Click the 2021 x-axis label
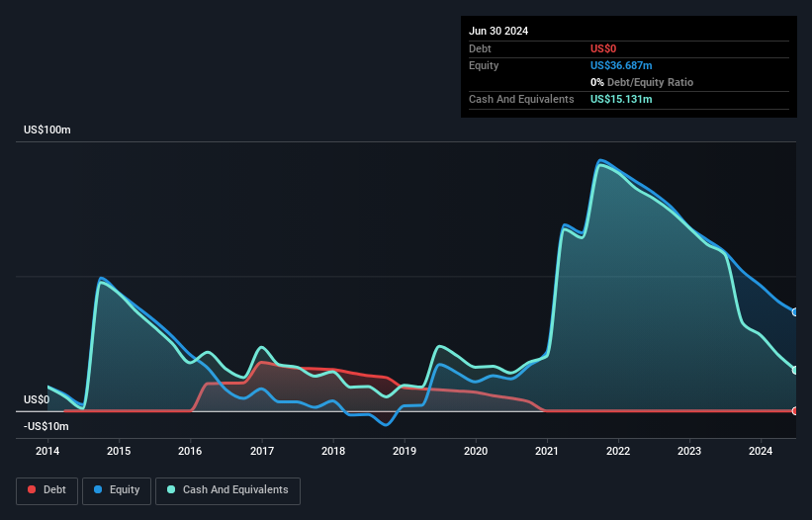 point(547,451)
